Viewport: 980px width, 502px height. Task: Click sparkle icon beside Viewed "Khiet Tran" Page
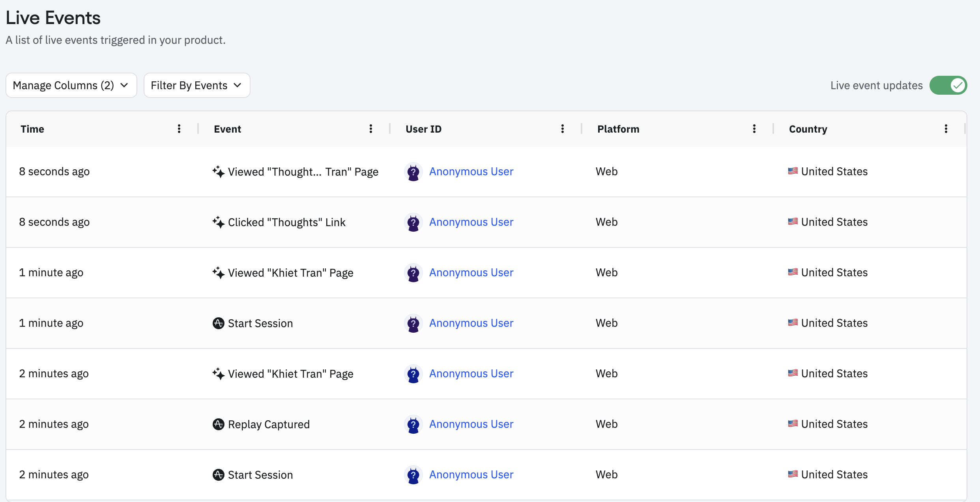coord(218,272)
